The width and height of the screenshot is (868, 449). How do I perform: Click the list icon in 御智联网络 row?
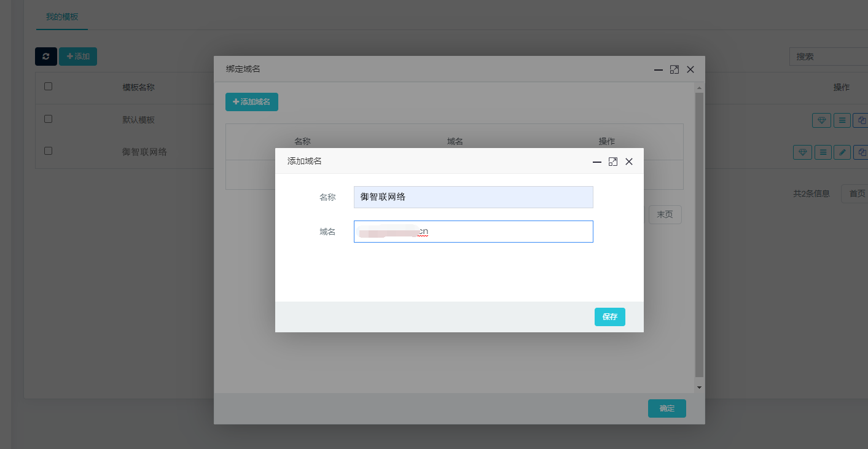(x=824, y=152)
